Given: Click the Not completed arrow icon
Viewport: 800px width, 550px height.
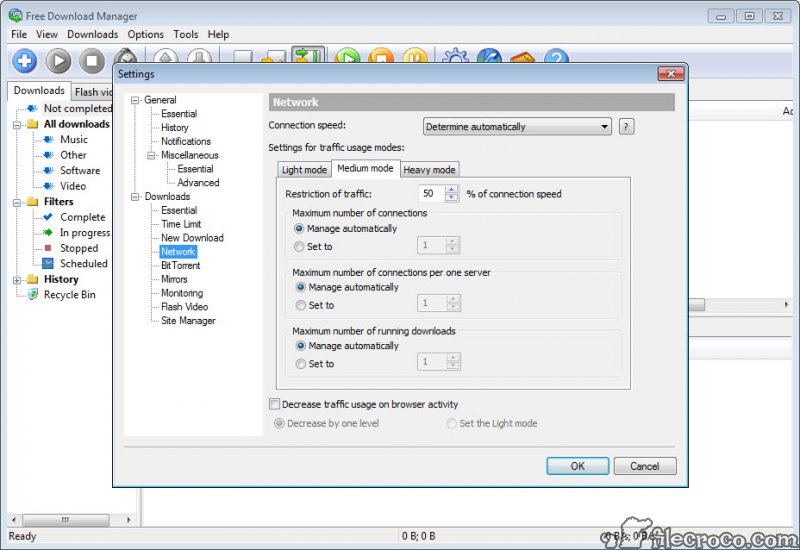Looking at the screenshot, I should pos(32,108).
